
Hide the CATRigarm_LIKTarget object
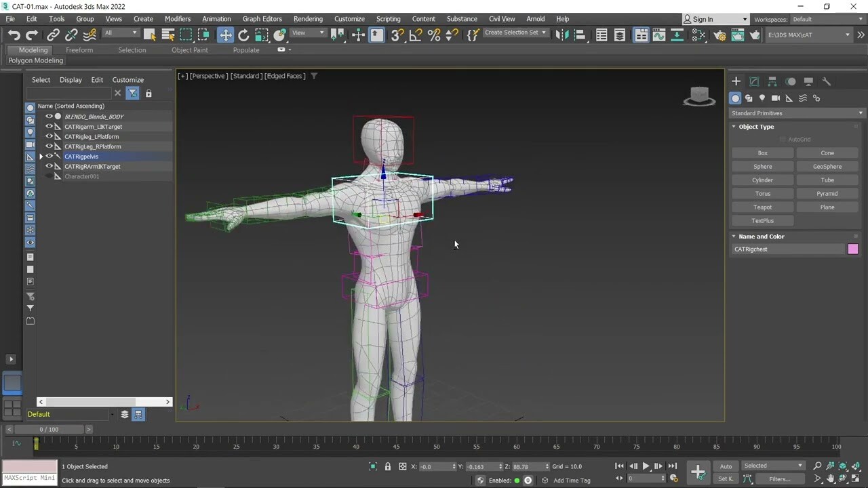49,127
